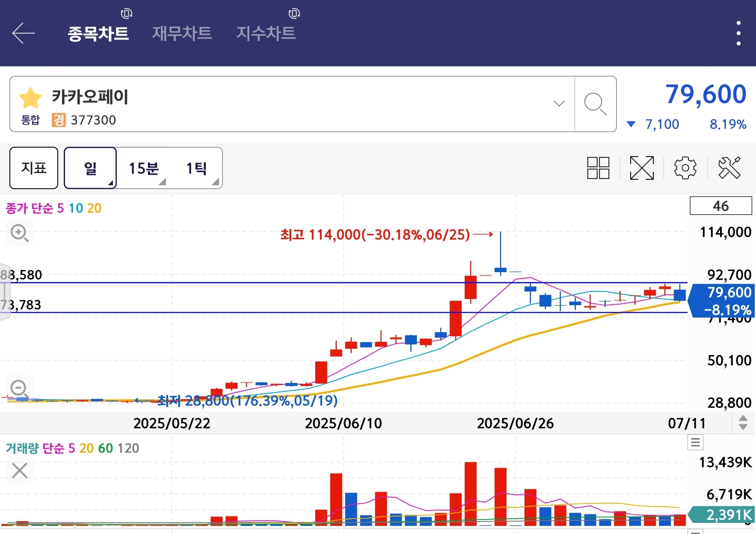Click the 13,439K volume axis label

click(725, 462)
